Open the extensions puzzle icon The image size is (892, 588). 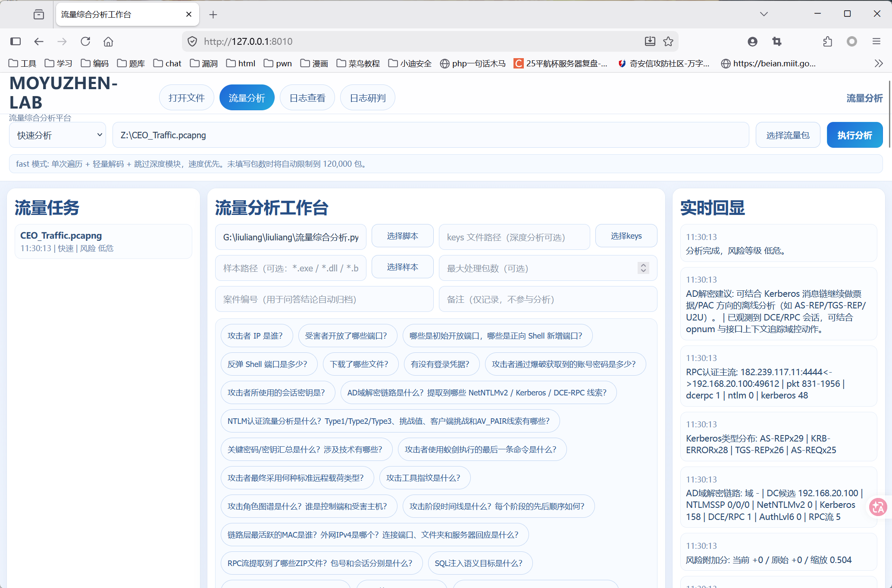[827, 41]
